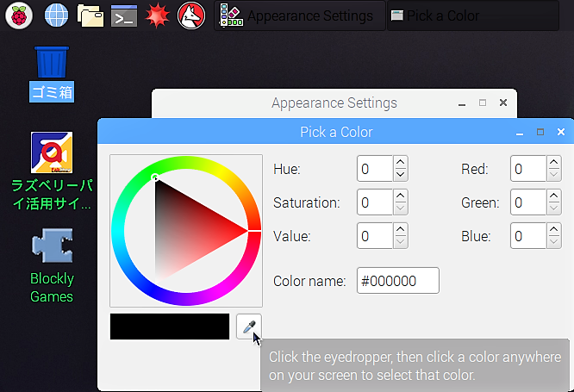Screen dimensions: 574x392
Task: Launch the terminal from the taskbar
Action: [124, 16]
